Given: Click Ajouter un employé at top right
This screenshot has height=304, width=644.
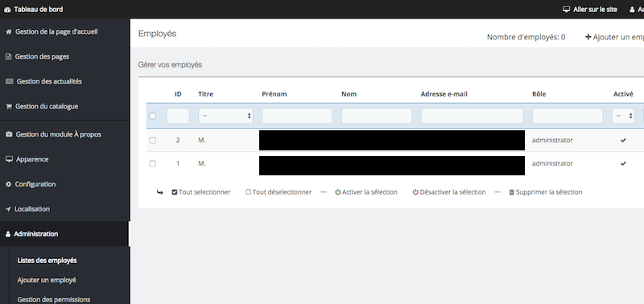Looking at the screenshot, I should click(614, 37).
